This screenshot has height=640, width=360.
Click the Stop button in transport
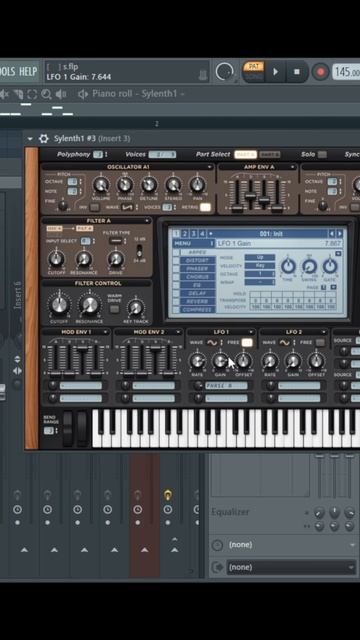[x=297, y=72]
